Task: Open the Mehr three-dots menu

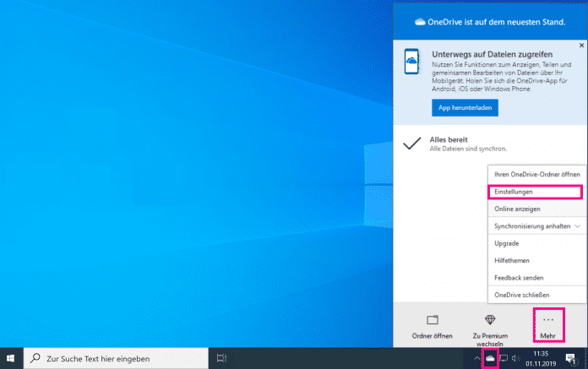Action: [x=548, y=320]
